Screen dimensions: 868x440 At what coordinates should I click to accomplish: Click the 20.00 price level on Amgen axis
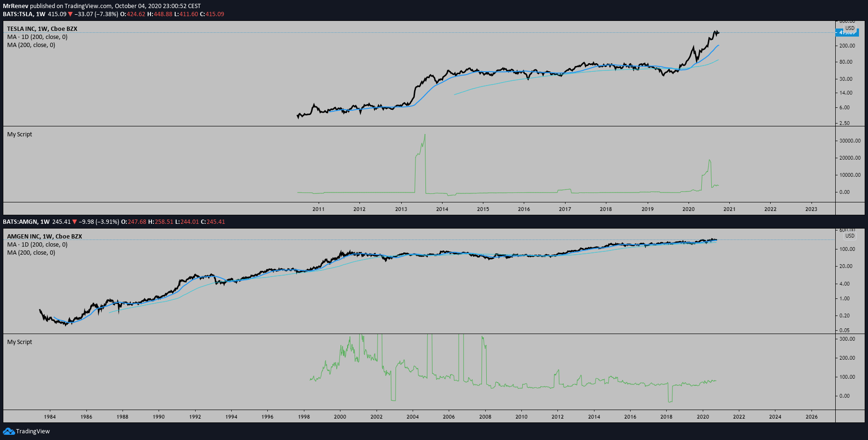click(x=846, y=267)
